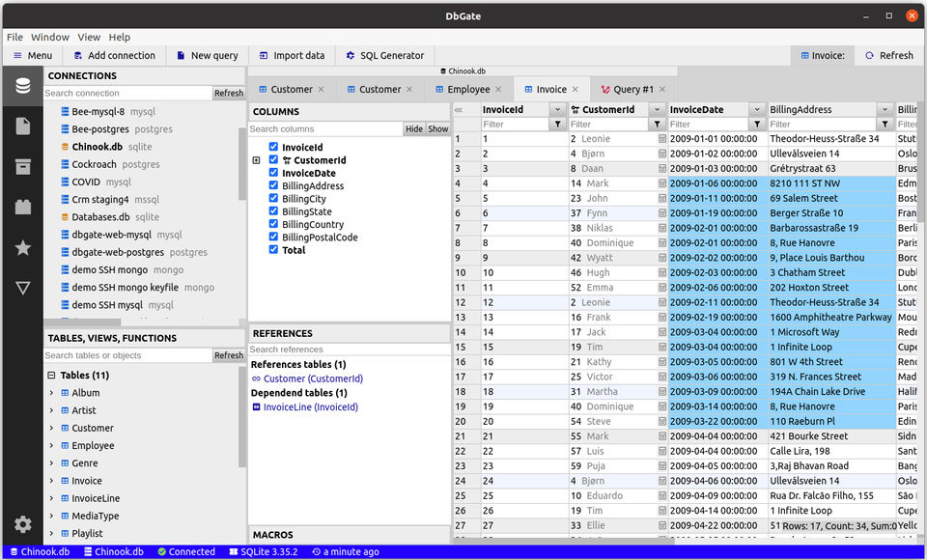Click the InvoiceId column filter funnel icon

557,125
